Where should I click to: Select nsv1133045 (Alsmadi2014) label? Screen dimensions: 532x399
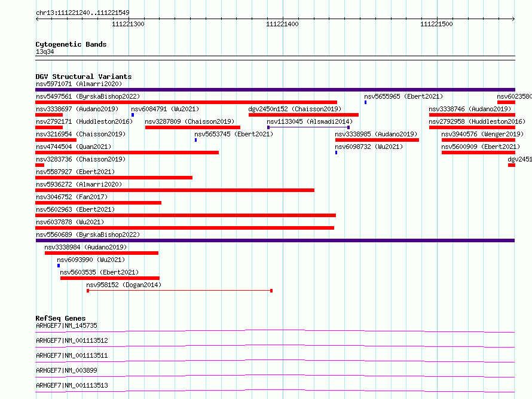310,121
